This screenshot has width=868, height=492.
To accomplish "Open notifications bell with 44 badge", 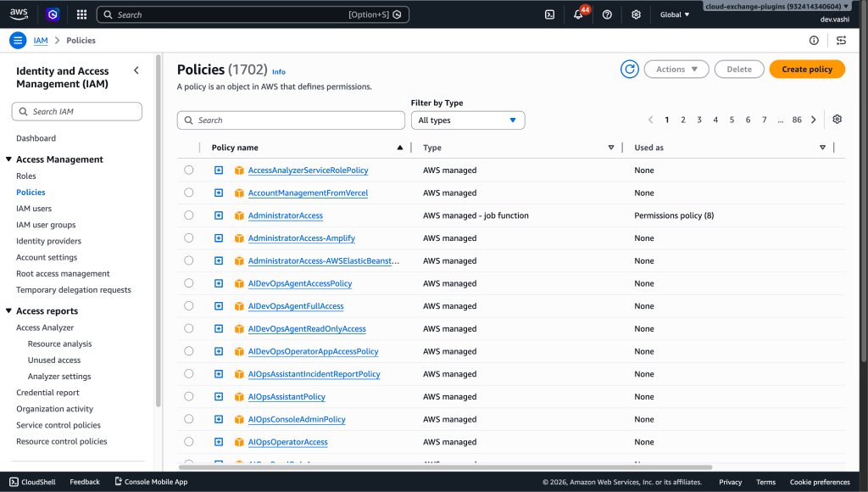I will click(x=579, y=14).
